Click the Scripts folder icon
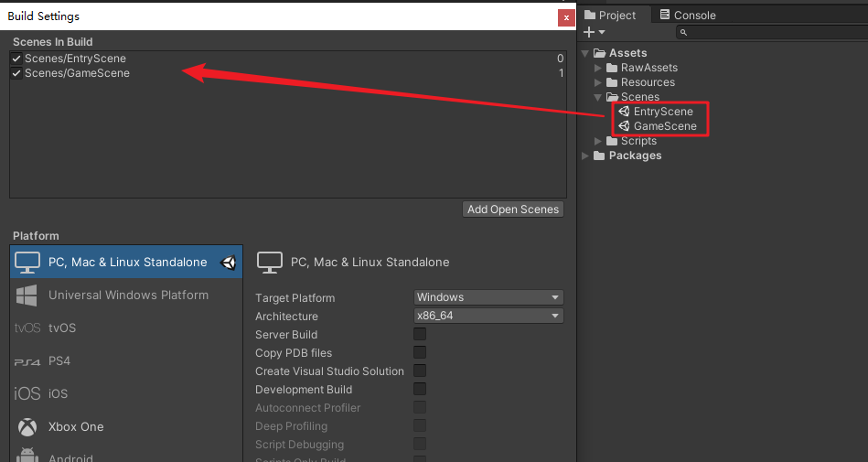The width and height of the screenshot is (868, 462). click(612, 141)
